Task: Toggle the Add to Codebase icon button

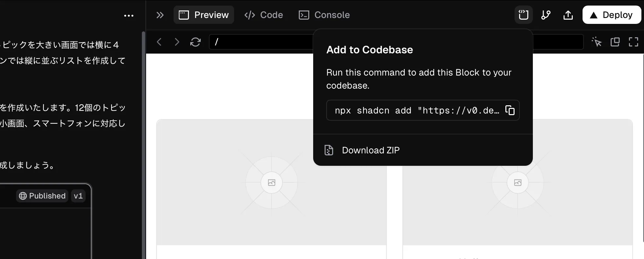Action: click(x=523, y=15)
